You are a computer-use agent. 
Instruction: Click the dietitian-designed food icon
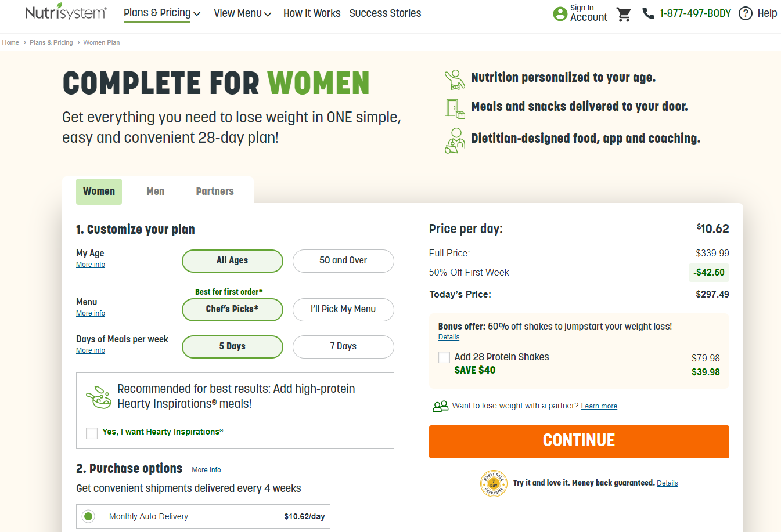(x=455, y=140)
